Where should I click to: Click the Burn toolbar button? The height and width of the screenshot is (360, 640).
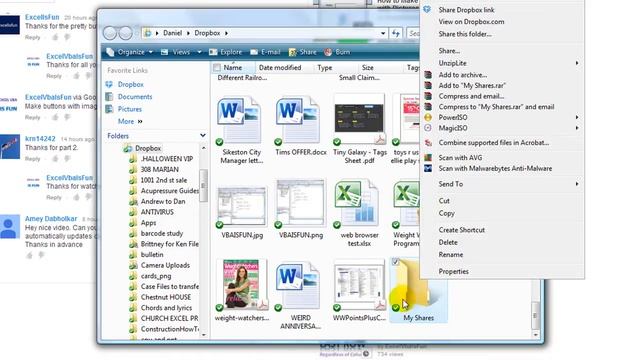(x=337, y=52)
